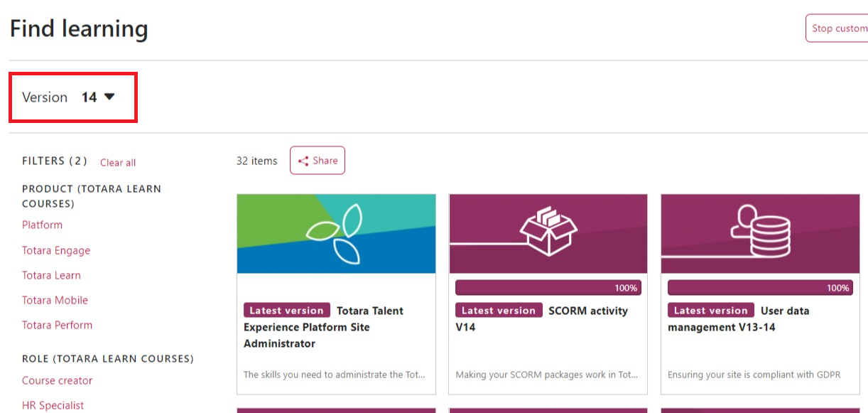Open the Version 14 dropdown arrow
This screenshot has height=413, width=868.
109,97
